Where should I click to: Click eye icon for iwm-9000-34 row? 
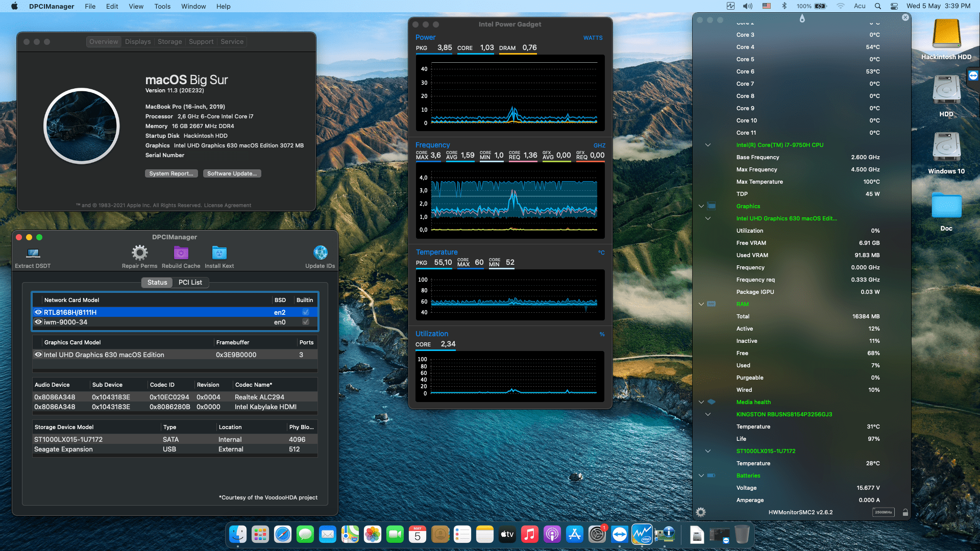point(38,322)
